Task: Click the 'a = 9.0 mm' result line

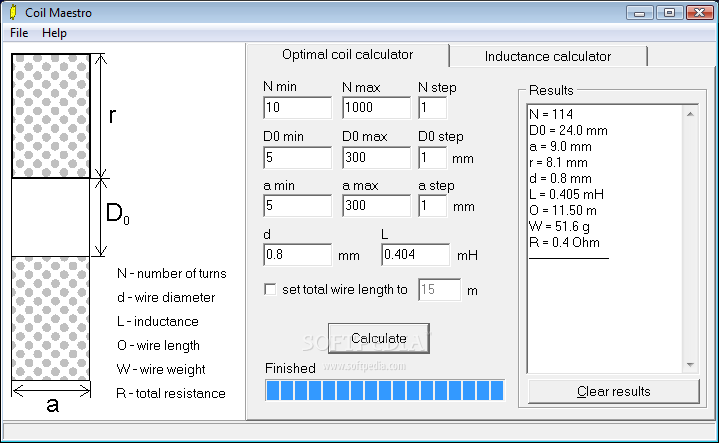Action: coord(560,147)
